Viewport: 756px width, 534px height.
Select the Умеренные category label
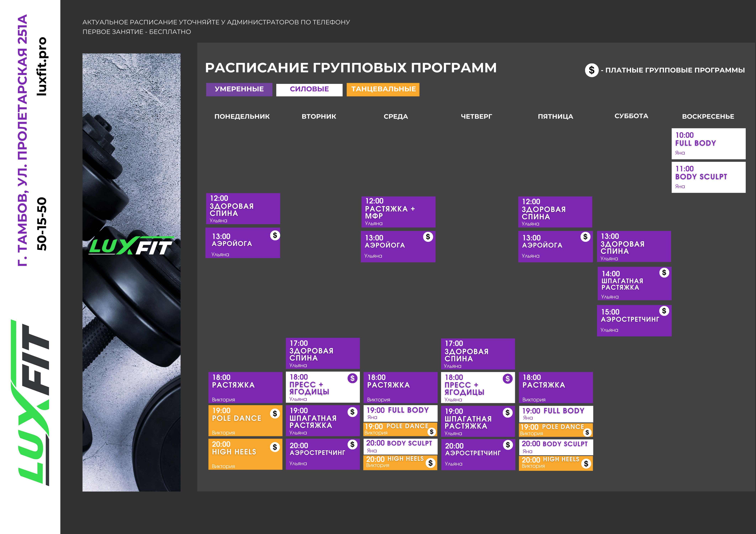click(239, 89)
